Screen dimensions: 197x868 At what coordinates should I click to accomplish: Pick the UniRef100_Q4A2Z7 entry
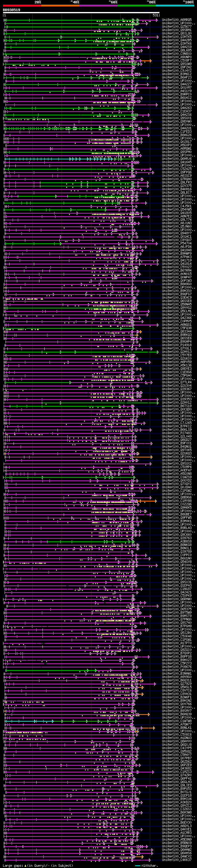coord(177,84)
